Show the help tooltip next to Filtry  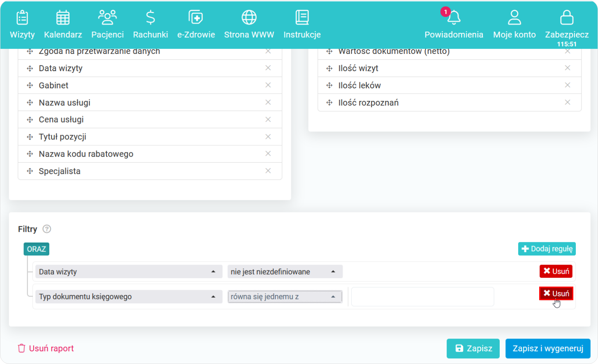point(47,229)
